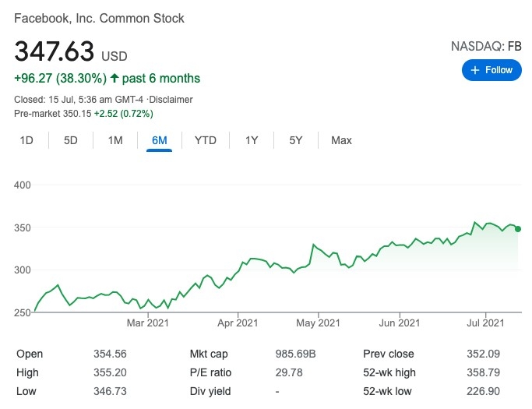Screen dimensions: 532x409
Task: Show the Max range chart
Action: (x=341, y=140)
